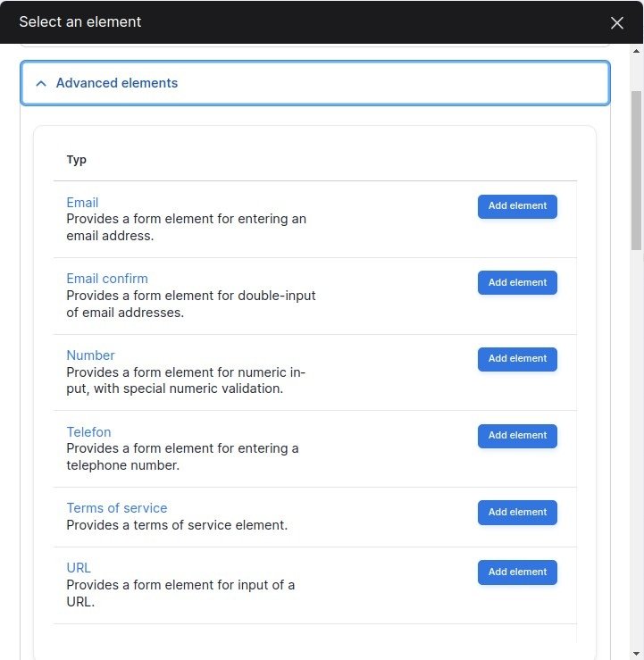Open the URL element link
Image resolution: width=644 pixels, height=660 pixels.
(79, 568)
